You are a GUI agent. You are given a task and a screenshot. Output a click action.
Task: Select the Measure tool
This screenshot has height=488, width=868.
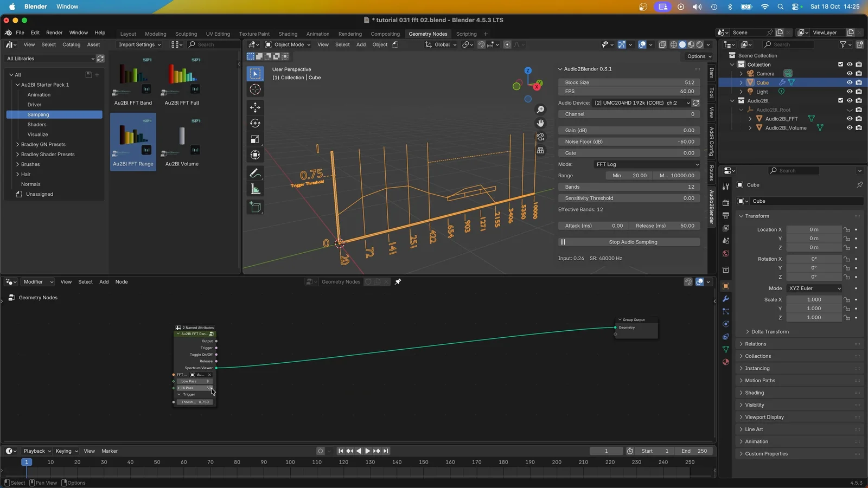pyautogui.click(x=255, y=189)
